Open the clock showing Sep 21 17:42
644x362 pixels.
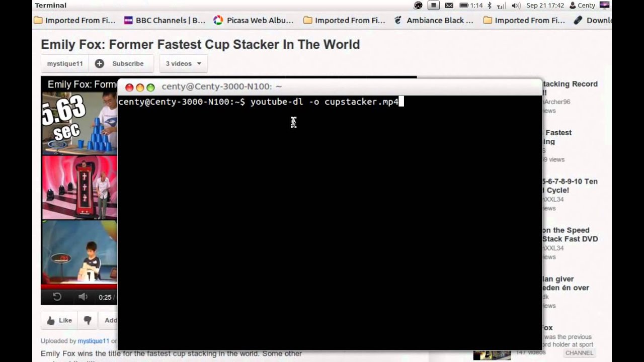coord(545,6)
